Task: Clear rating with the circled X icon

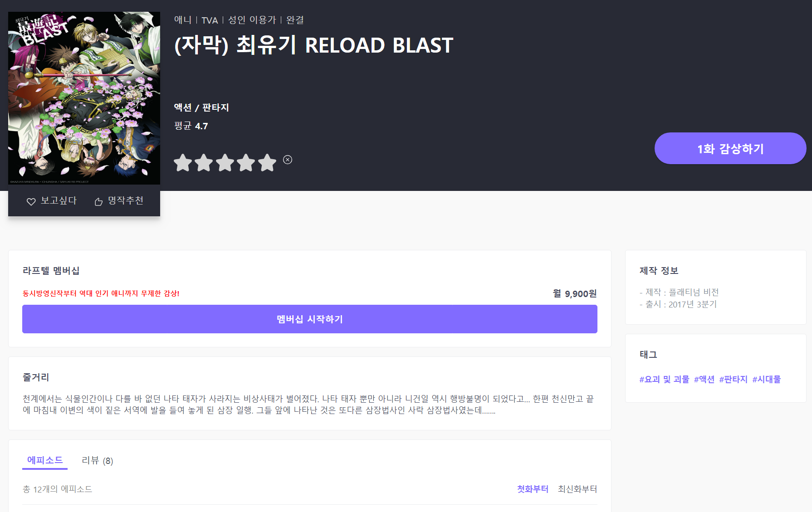Action: (288, 160)
